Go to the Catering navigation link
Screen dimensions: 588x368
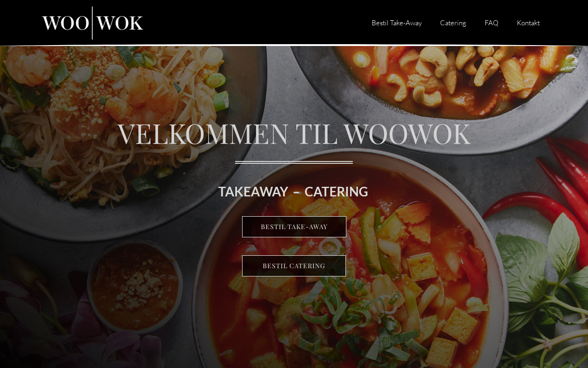[x=453, y=23]
